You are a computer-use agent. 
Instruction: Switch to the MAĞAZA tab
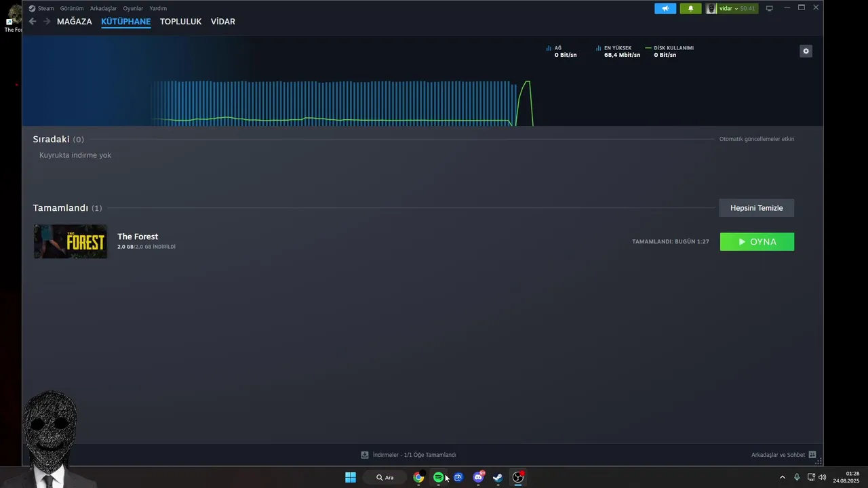pyautogui.click(x=75, y=22)
